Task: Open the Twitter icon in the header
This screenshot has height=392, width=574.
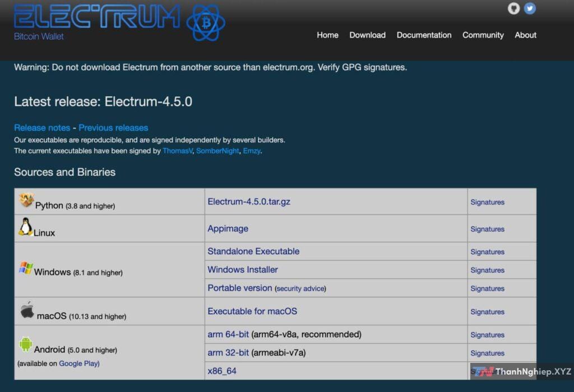Action: (530, 8)
